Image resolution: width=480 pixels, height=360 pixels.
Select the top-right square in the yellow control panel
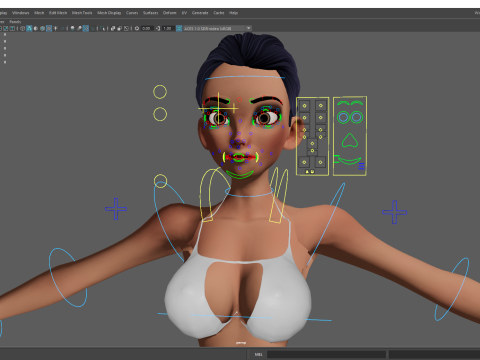coord(321,106)
